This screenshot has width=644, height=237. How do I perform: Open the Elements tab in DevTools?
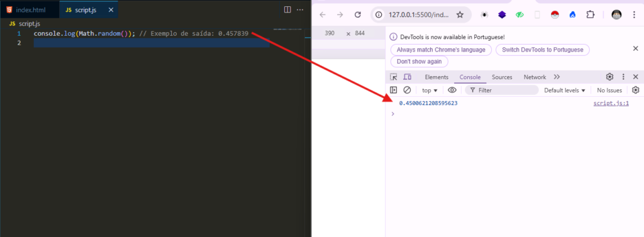(x=436, y=77)
